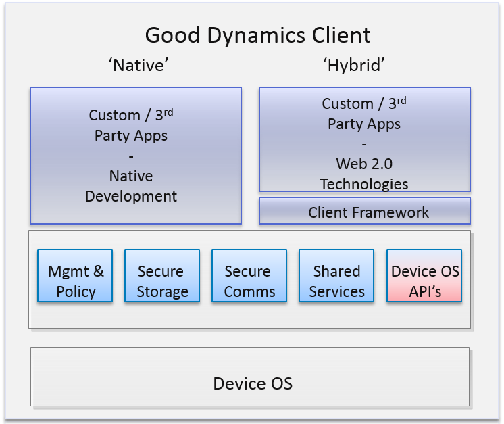This screenshot has width=504, height=424.
Task: Select the Client Framework box
Action: 365,211
